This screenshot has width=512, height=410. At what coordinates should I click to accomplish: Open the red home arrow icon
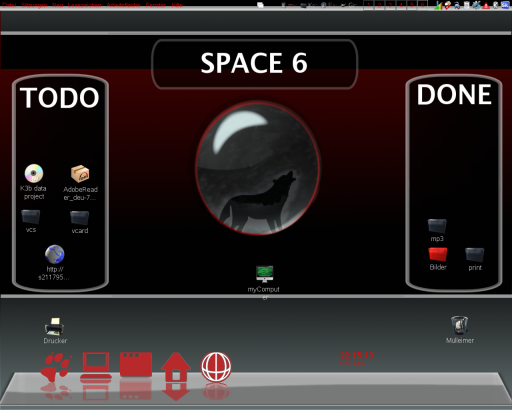[176, 367]
